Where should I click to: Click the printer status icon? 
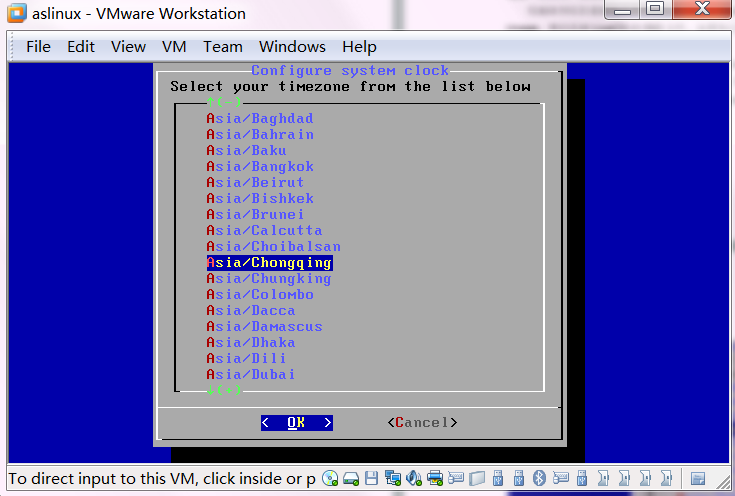[435, 478]
